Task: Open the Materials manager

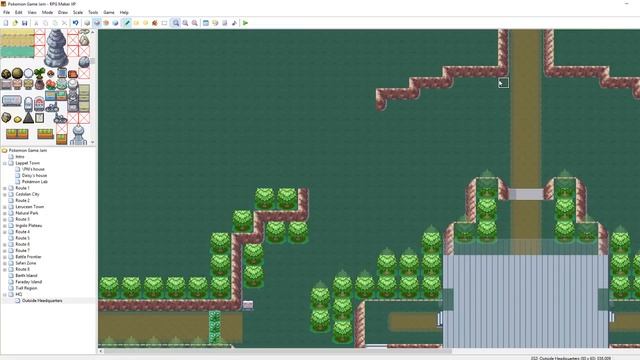Action: pyautogui.click(x=216, y=23)
